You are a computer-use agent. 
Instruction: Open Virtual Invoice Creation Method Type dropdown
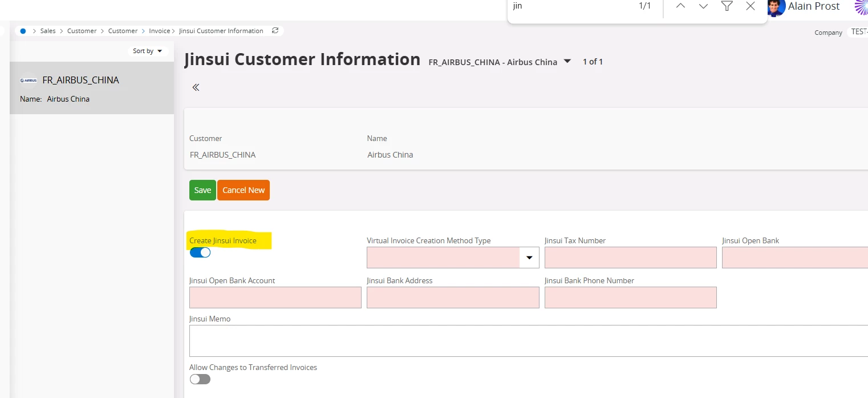[529, 258]
